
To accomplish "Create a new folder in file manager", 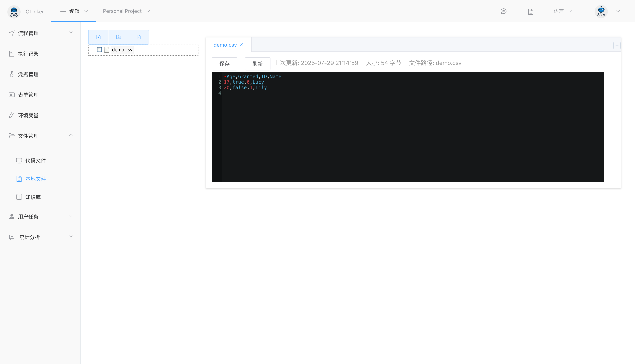I will tap(119, 37).
